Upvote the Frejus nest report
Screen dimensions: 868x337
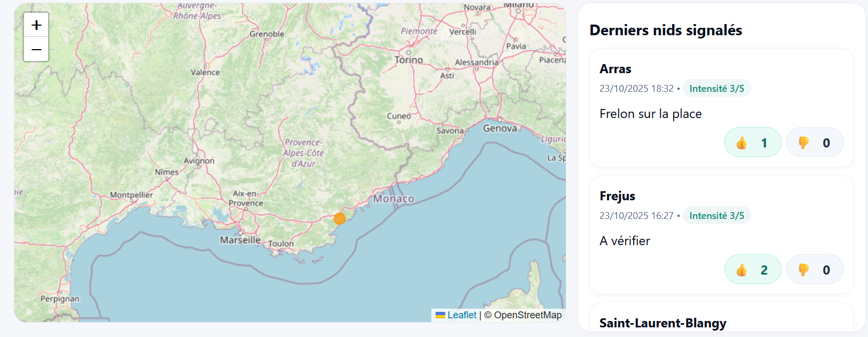click(752, 270)
